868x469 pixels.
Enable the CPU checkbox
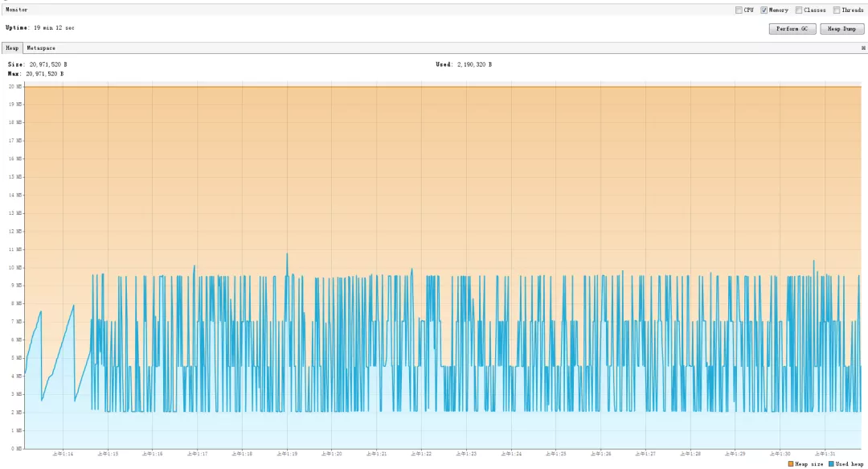739,10
